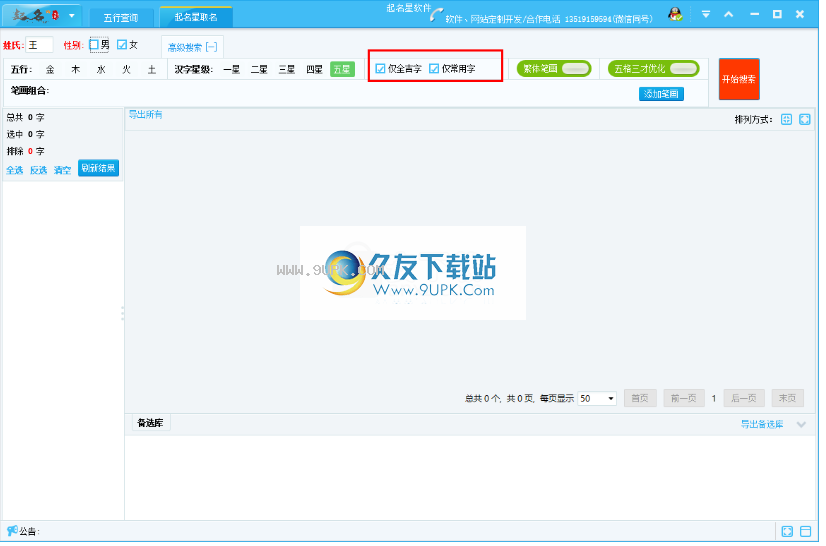Click the 总共 0 字 count text
Screen dimensions: 826x546
point(26,119)
